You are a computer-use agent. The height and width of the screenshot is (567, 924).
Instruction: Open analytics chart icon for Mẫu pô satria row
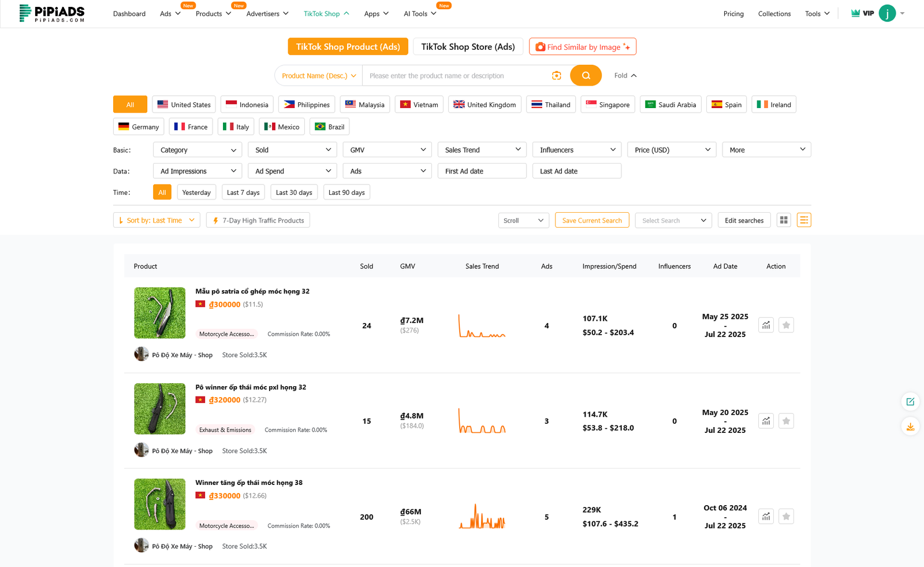pyautogui.click(x=766, y=325)
